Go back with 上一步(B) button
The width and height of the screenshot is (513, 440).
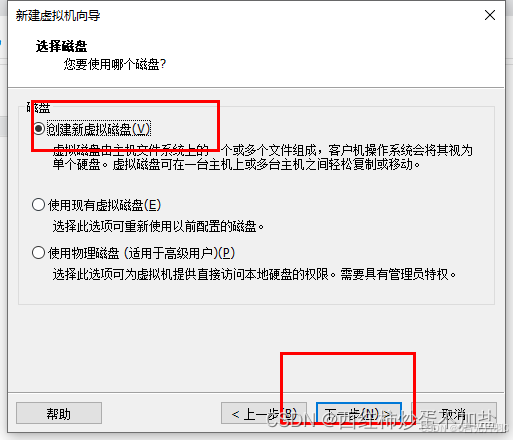tap(263, 413)
